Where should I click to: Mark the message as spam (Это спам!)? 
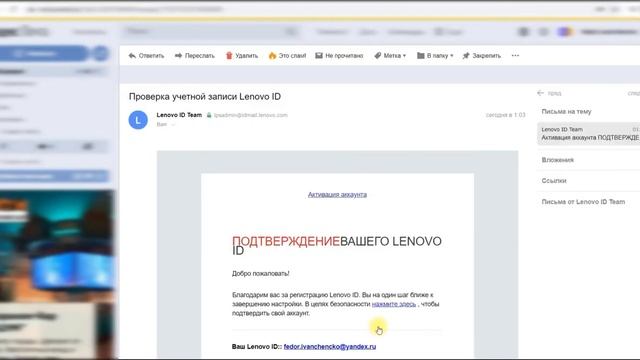(x=287, y=56)
